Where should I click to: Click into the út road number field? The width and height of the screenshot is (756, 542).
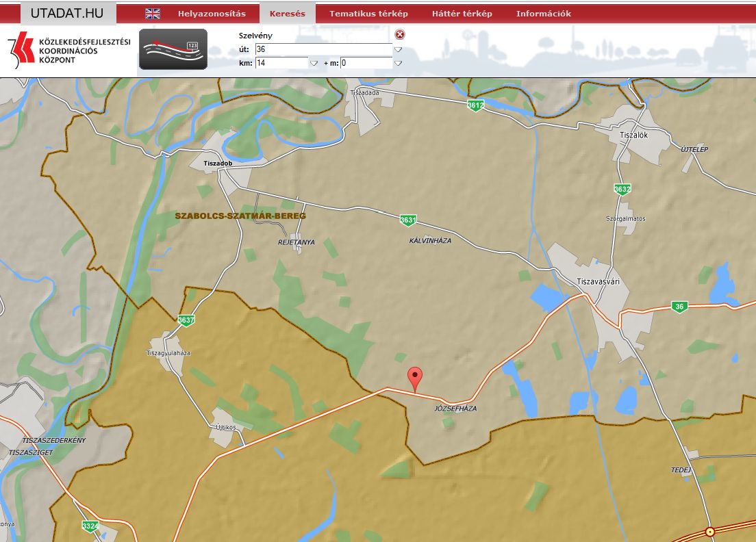click(x=323, y=49)
